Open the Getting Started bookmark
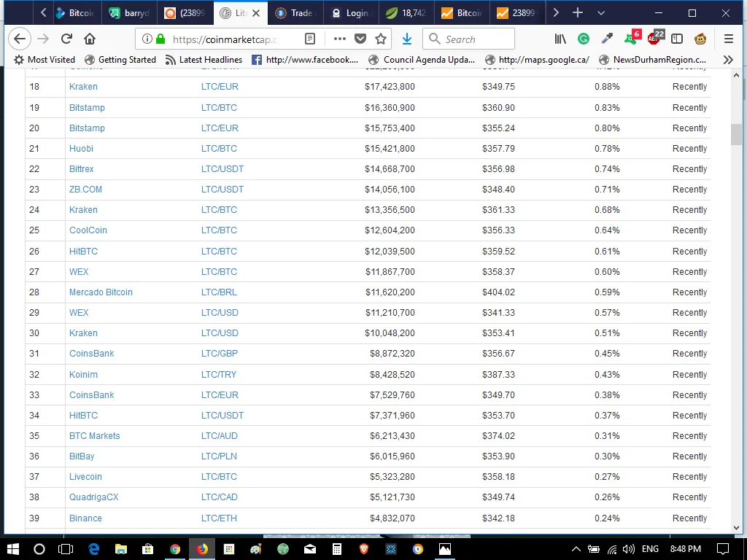The image size is (747, 560). tap(120, 60)
